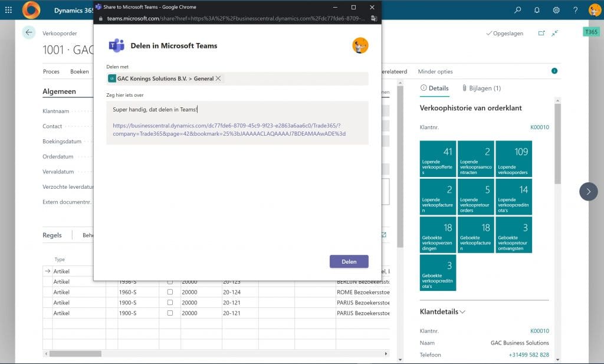Open the Proces menu
This screenshot has height=364, width=604.
(x=51, y=71)
